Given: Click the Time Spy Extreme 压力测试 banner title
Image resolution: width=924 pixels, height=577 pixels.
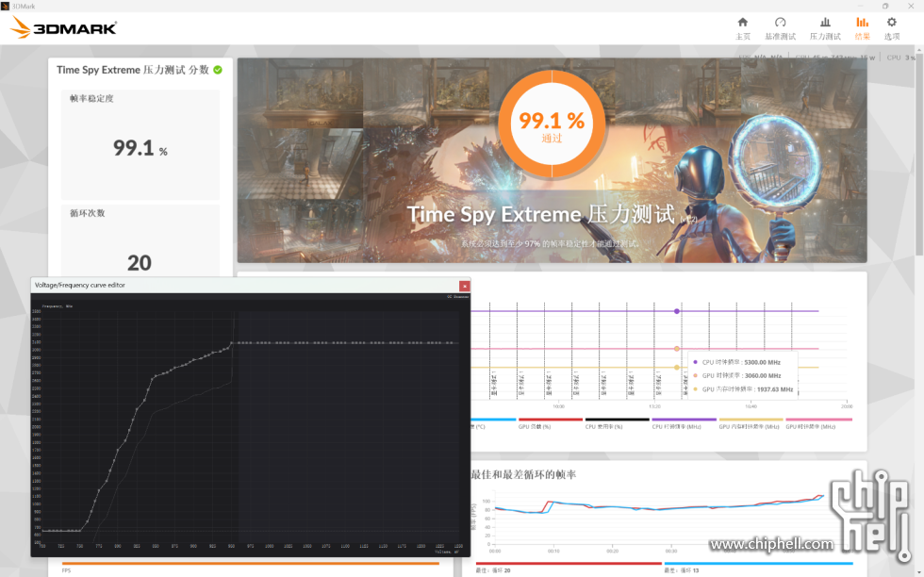Looking at the screenshot, I should click(541, 214).
